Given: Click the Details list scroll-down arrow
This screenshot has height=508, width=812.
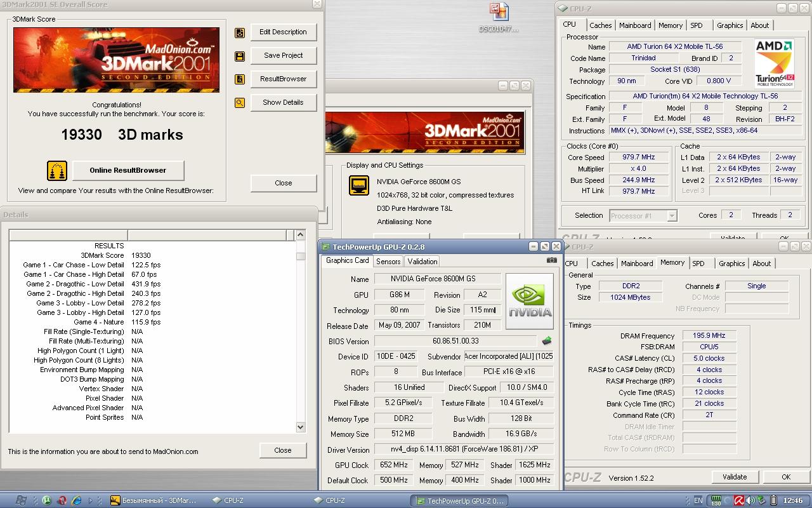Looking at the screenshot, I should [301, 427].
